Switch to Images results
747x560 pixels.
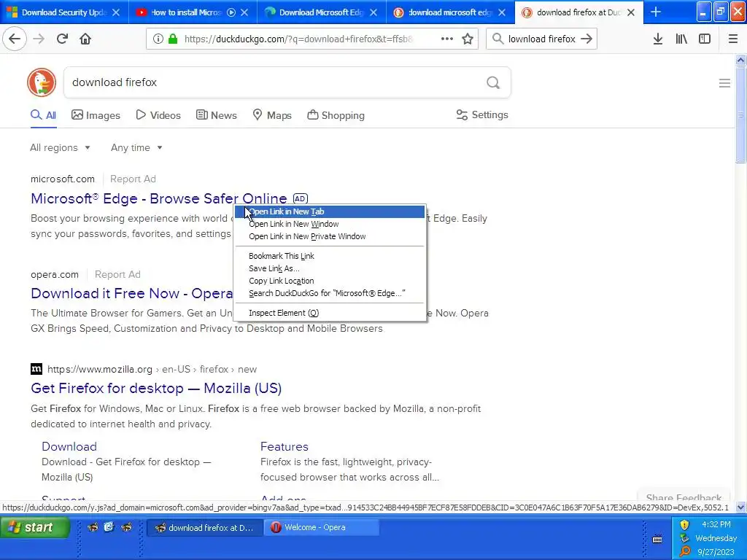(x=96, y=115)
